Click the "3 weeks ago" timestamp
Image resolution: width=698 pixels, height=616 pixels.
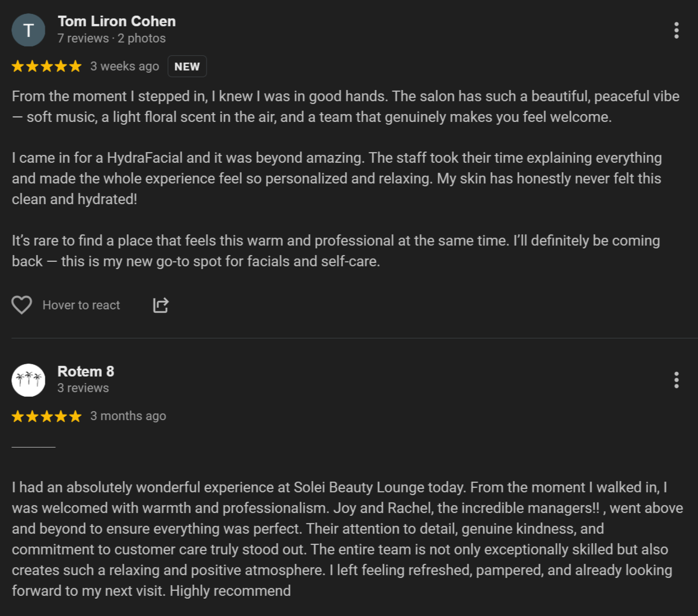(x=124, y=67)
